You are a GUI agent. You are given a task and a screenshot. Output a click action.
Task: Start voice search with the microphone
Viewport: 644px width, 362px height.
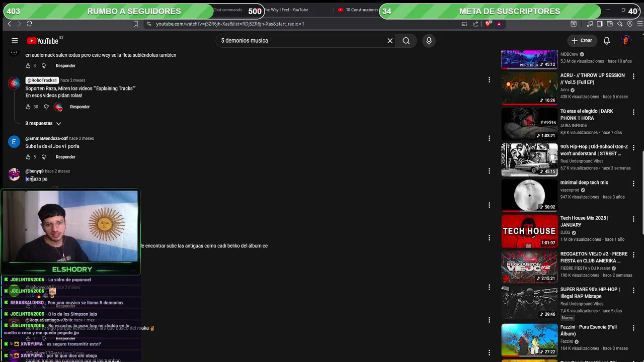(x=429, y=41)
